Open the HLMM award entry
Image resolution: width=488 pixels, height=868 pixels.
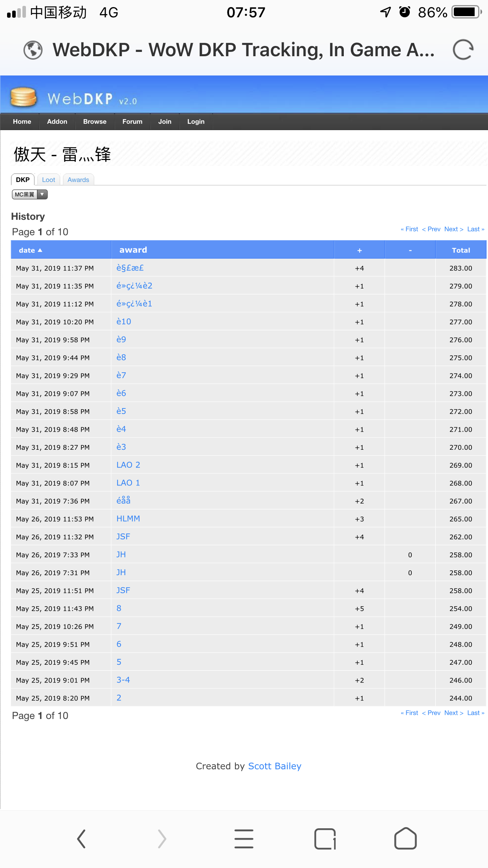click(x=128, y=519)
